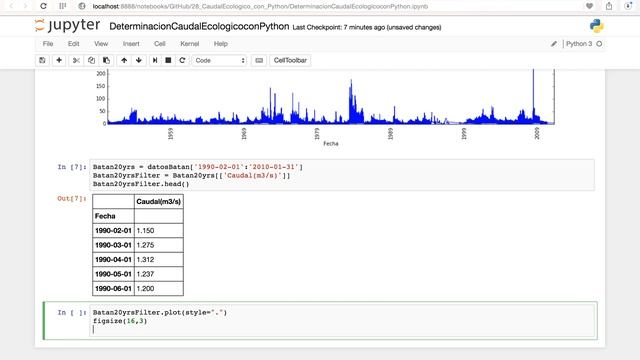Select table row 1990-02-01
Screen dimensions: 640x360
pos(138,231)
